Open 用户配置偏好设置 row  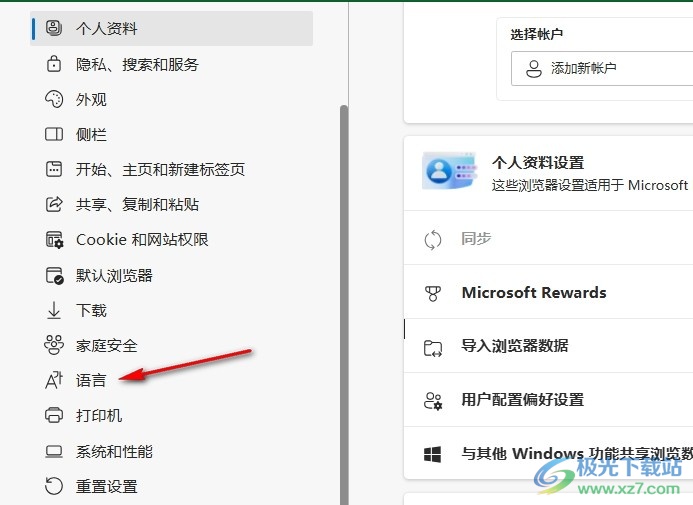(x=548, y=400)
